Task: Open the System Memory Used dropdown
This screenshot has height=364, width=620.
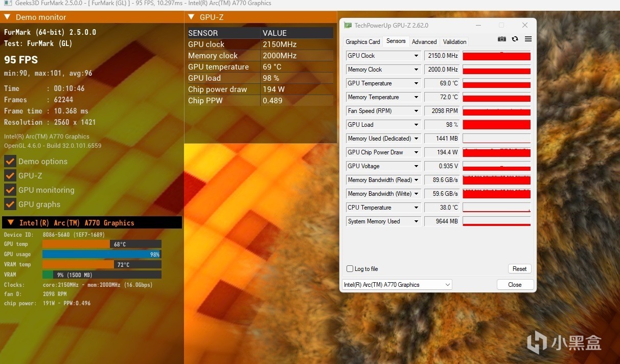Action: (x=417, y=221)
